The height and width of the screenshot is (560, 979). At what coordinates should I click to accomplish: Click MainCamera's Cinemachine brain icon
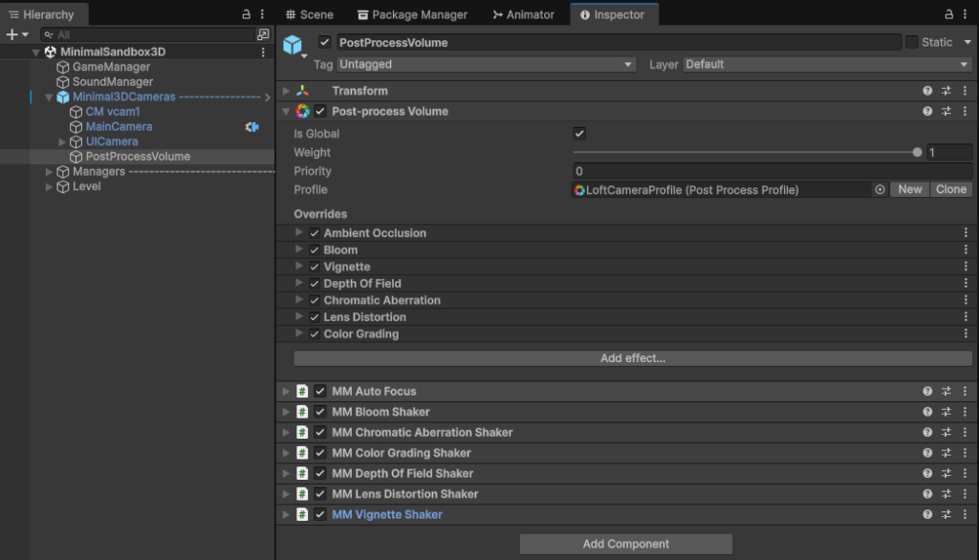click(x=252, y=127)
